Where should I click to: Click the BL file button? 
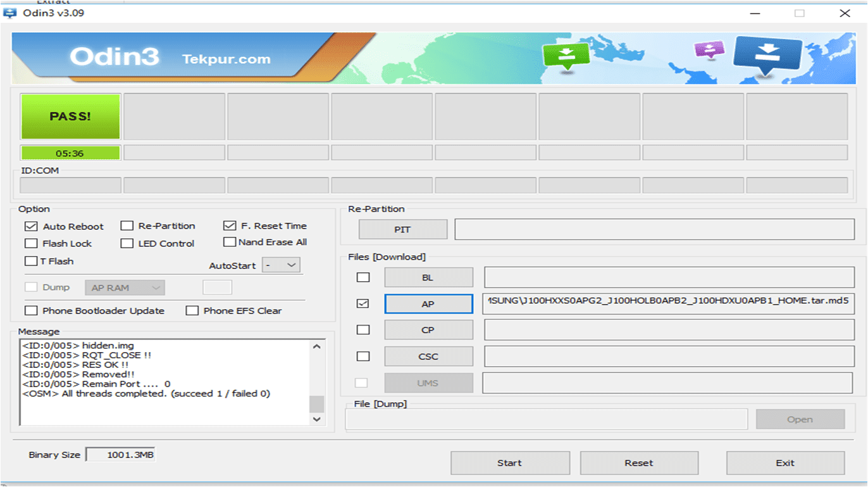tap(428, 277)
